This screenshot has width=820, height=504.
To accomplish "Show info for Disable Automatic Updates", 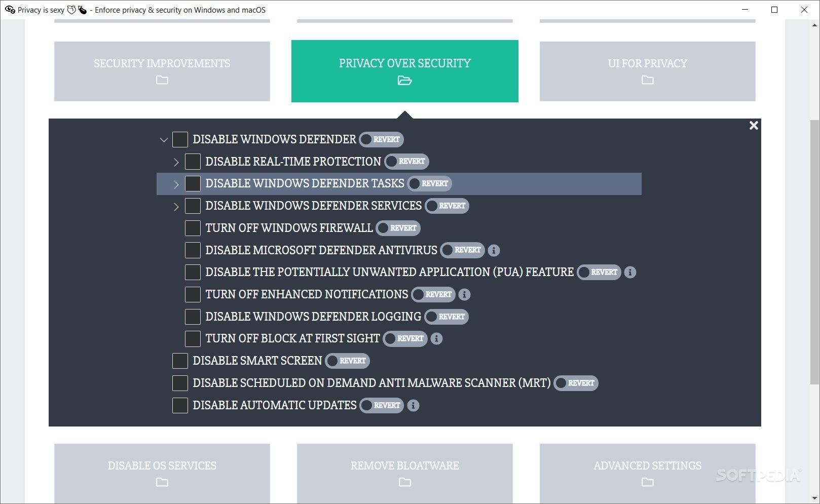I will click(413, 405).
